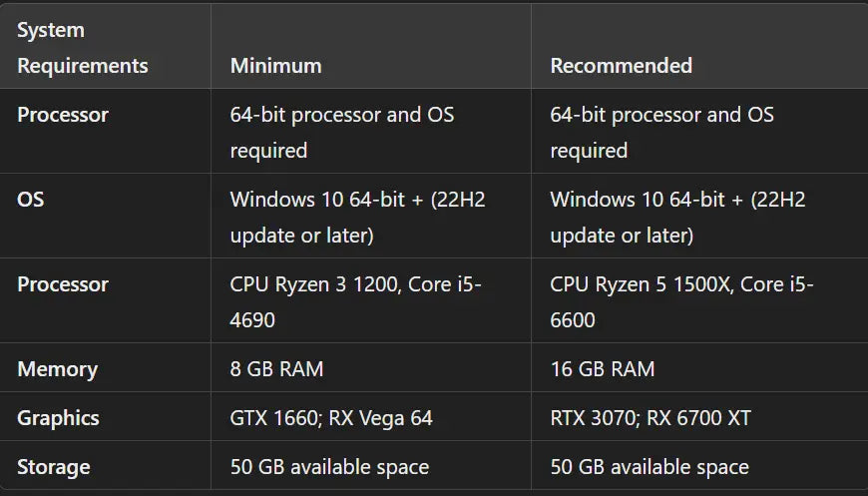
Task: Click the "GTX 1660; RX Vega 64" cell
Action: [x=331, y=418]
